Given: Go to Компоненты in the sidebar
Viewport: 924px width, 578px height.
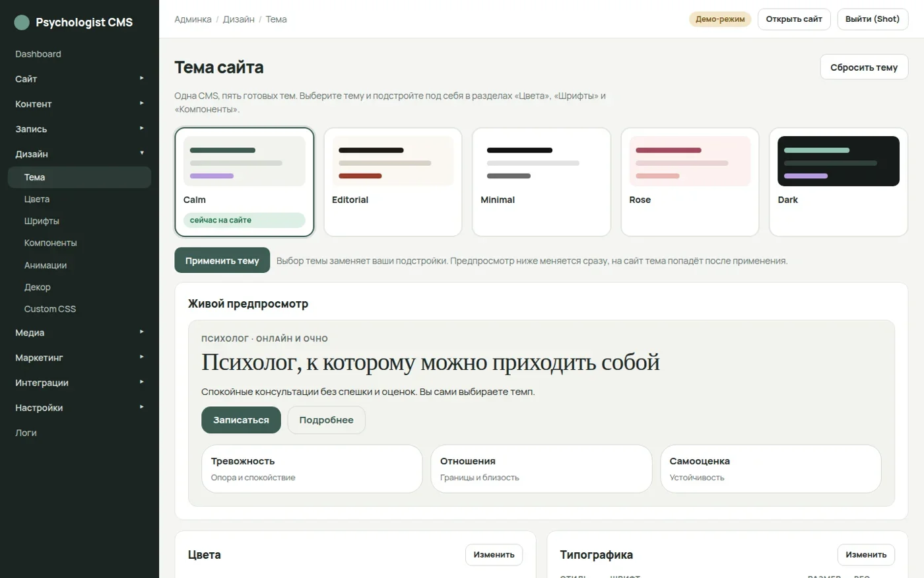Looking at the screenshot, I should pyautogui.click(x=79, y=243).
